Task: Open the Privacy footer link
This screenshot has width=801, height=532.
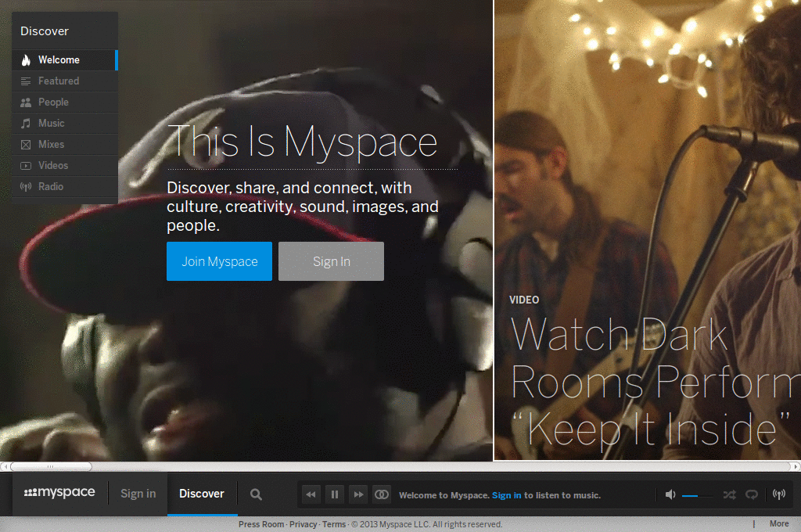Action: click(303, 524)
